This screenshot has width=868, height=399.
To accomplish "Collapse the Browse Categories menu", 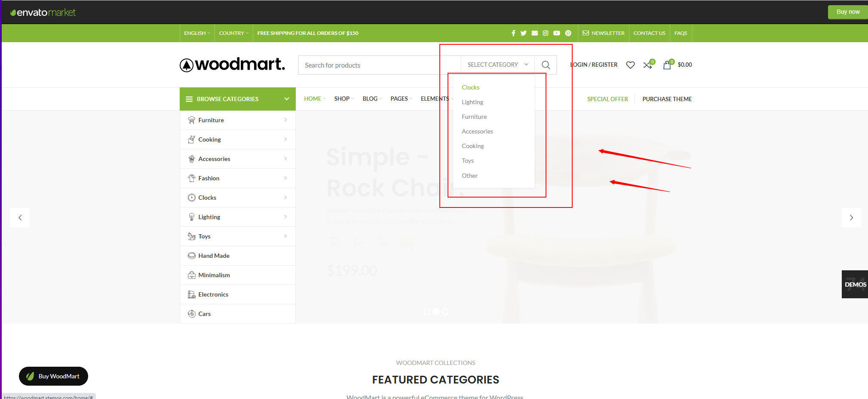I will [287, 99].
